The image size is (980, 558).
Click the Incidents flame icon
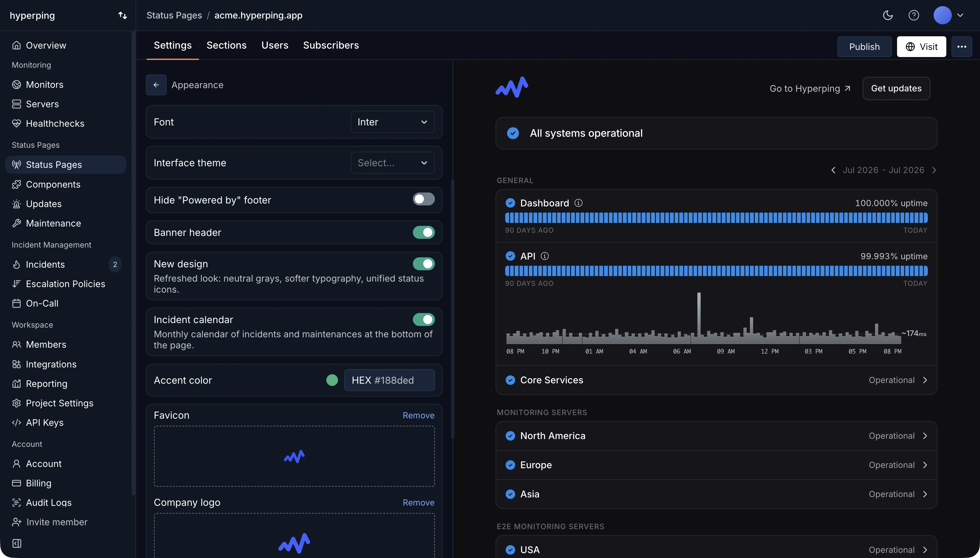point(17,264)
